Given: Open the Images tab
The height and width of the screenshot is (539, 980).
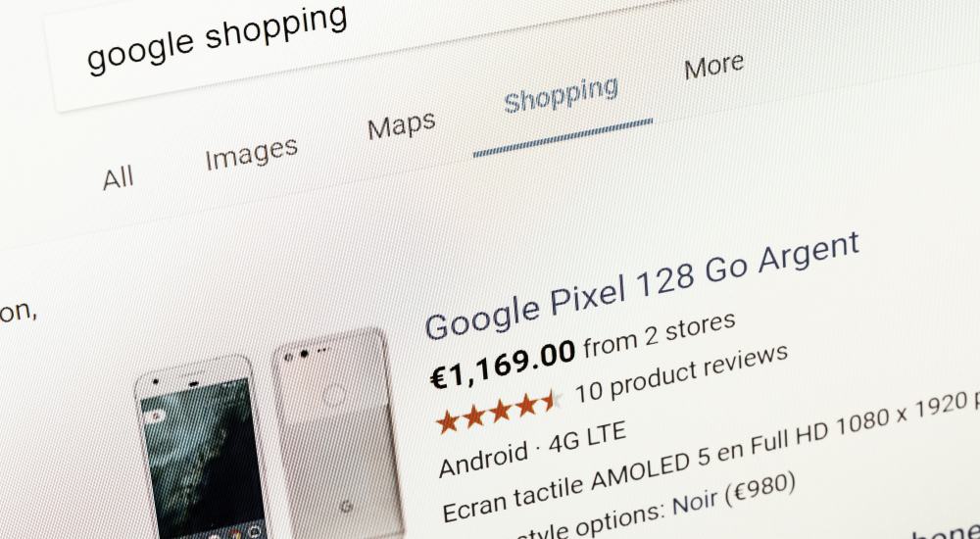Looking at the screenshot, I should [252, 153].
